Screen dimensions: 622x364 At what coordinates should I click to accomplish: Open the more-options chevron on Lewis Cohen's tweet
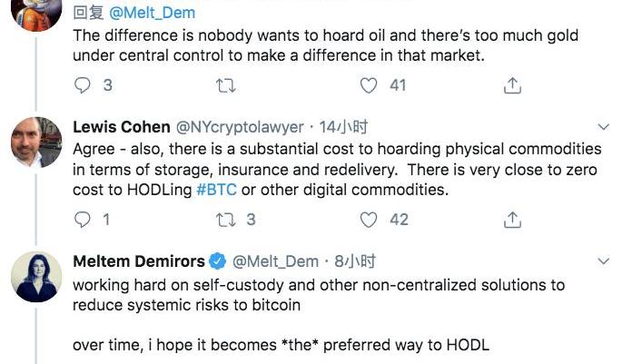tap(604, 128)
